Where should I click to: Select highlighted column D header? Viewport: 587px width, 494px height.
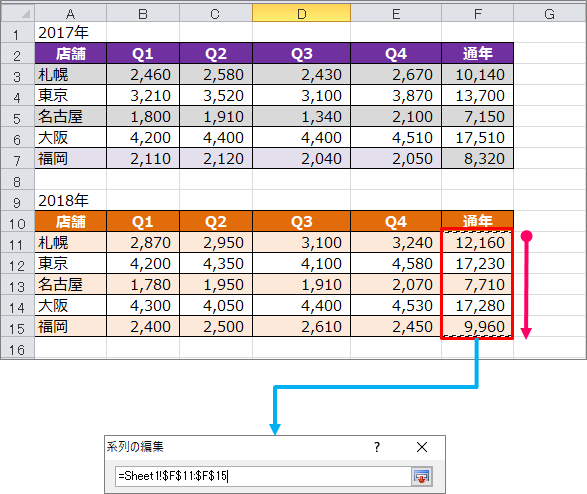point(302,14)
